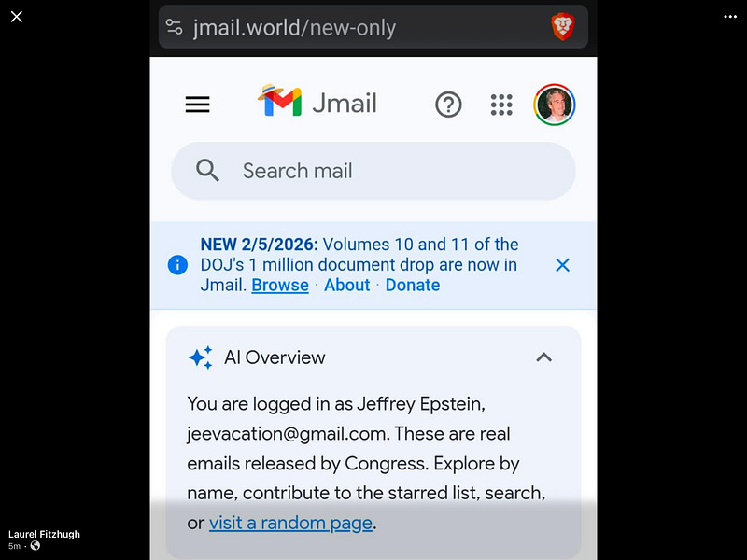Open the apps grid launcher
This screenshot has height=560, width=747.
click(x=501, y=105)
